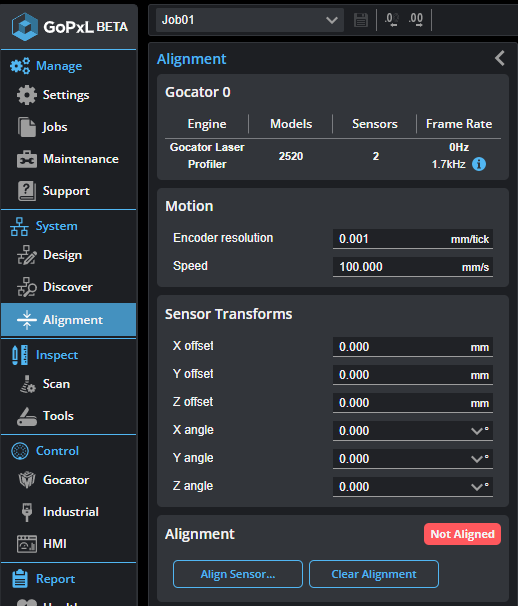Go to the Maintenance page

click(69, 159)
